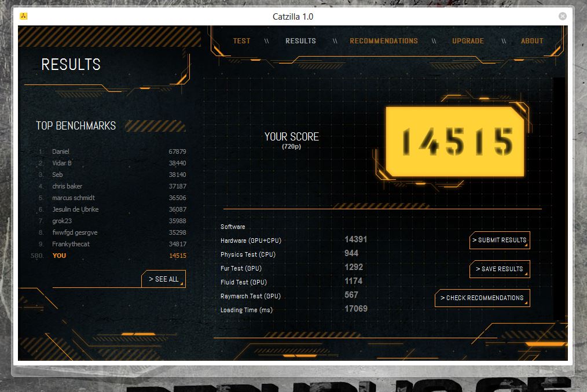This screenshot has width=587, height=392.
Task: Click the TOP BENCHMARKS heading
Action: point(76,125)
